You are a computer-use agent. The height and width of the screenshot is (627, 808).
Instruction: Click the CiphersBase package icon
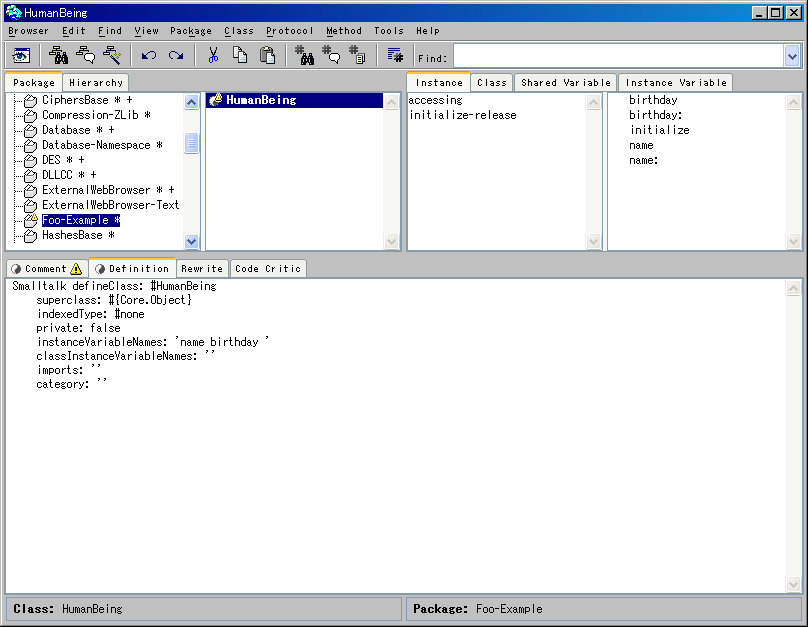tap(30, 100)
